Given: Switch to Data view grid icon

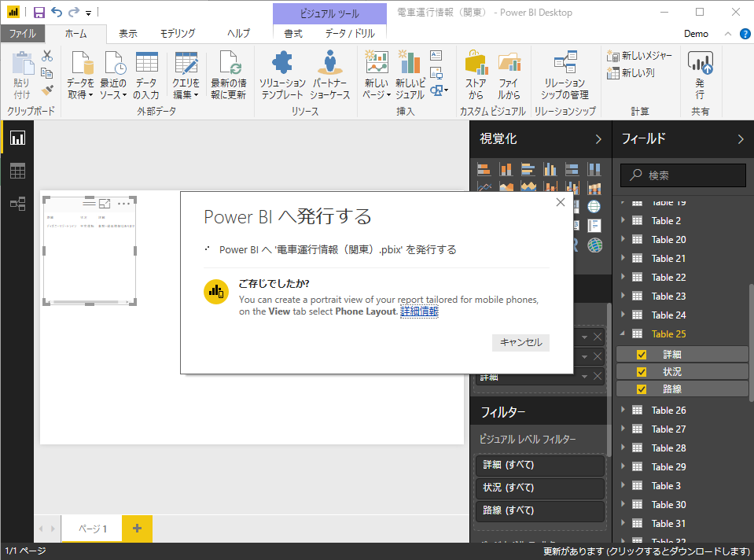Looking at the screenshot, I should (x=18, y=171).
